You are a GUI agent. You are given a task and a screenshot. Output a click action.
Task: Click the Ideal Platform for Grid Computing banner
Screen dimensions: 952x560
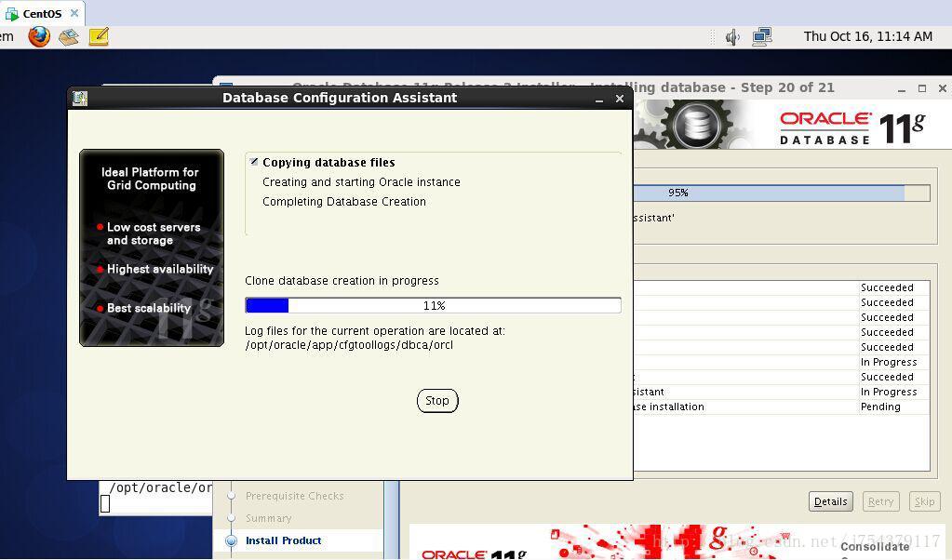tap(152, 247)
